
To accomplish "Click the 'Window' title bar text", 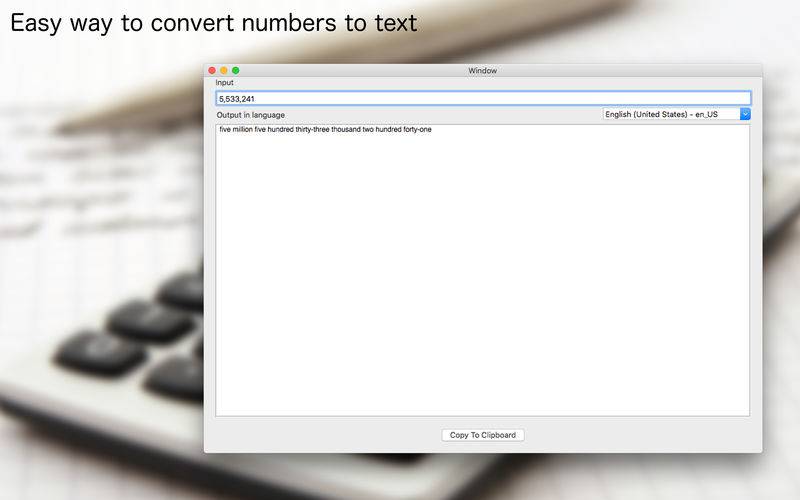I will pyautogui.click(x=483, y=70).
